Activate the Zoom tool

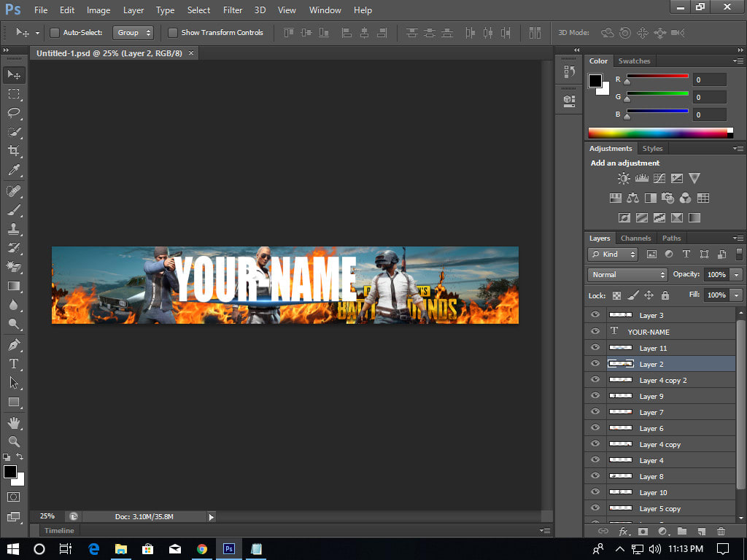(x=13, y=441)
